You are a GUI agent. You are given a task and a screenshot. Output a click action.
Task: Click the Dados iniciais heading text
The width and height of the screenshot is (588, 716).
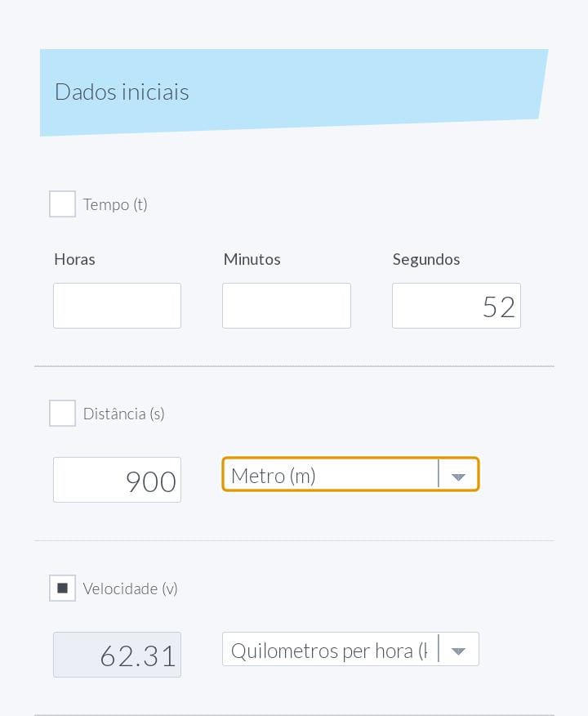122,92
